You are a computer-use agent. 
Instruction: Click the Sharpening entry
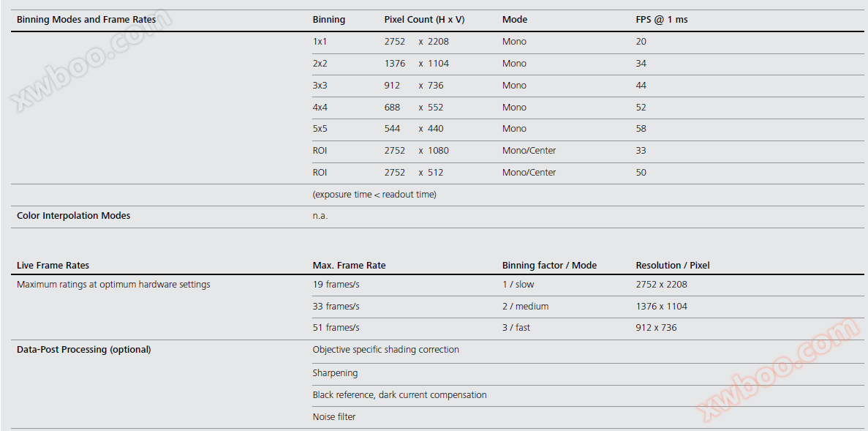pos(335,373)
